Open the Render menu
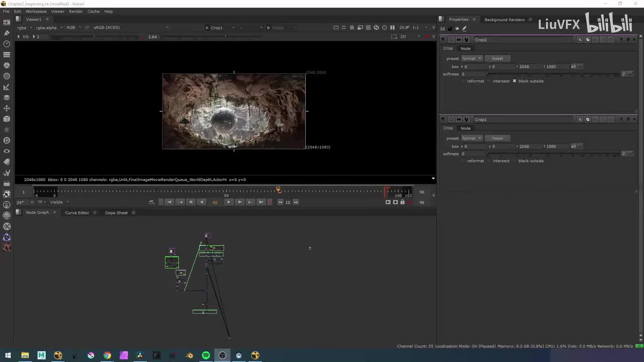This screenshot has height=362, width=644. (76, 11)
